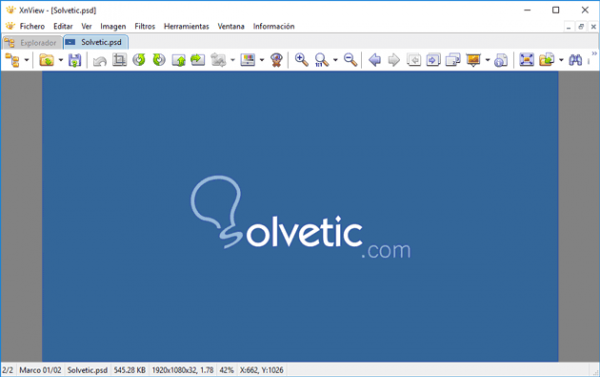The image size is (600, 377).
Task: Save the image using the floppy disk icon
Action: coord(75,60)
